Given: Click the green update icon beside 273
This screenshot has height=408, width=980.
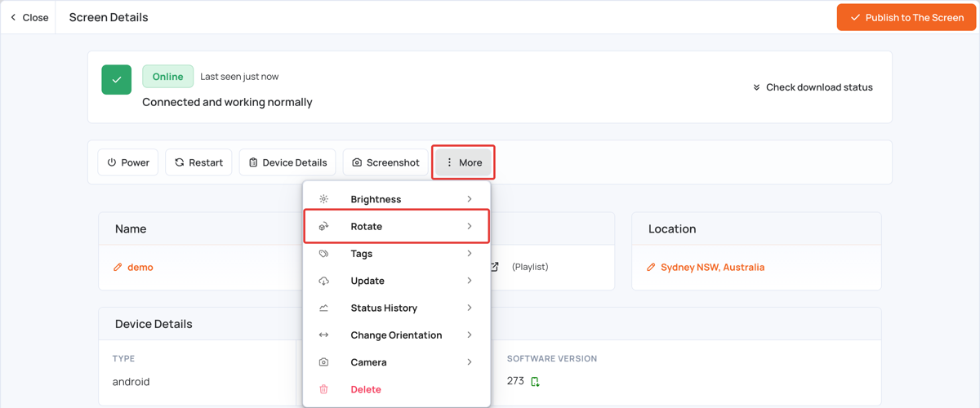Looking at the screenshot, I should 535,381.
